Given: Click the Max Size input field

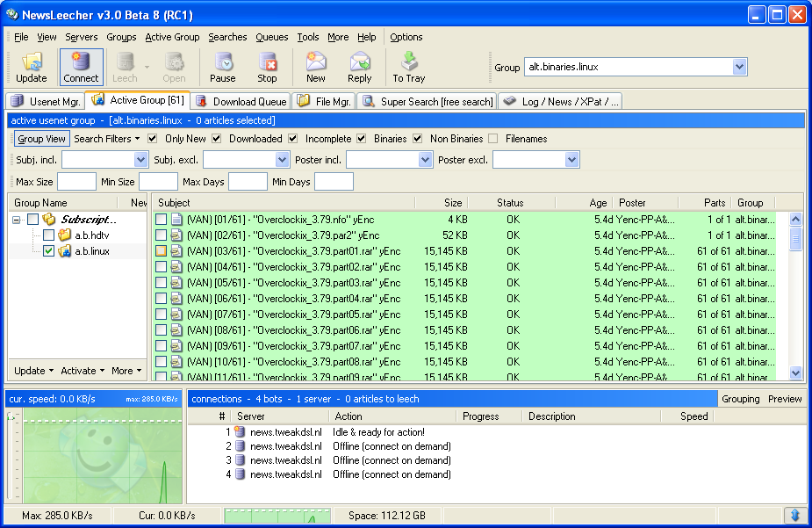Looking at the screenshot, I should (76, 182).
